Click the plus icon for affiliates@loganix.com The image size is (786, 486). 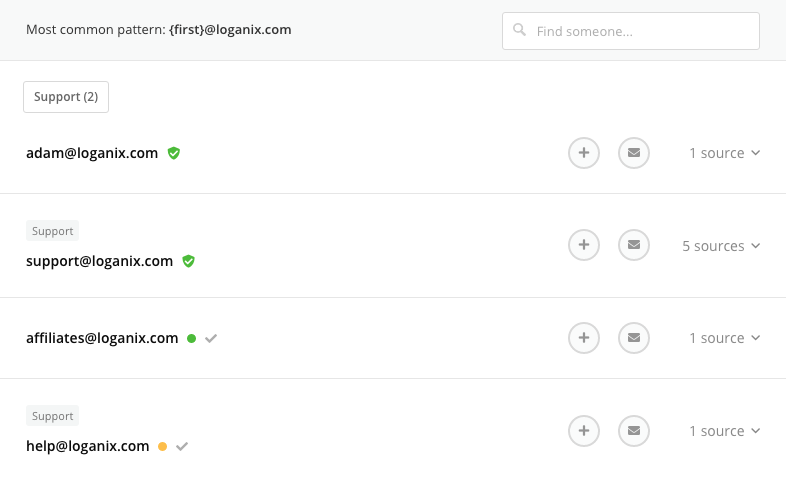tap(584, 338)
